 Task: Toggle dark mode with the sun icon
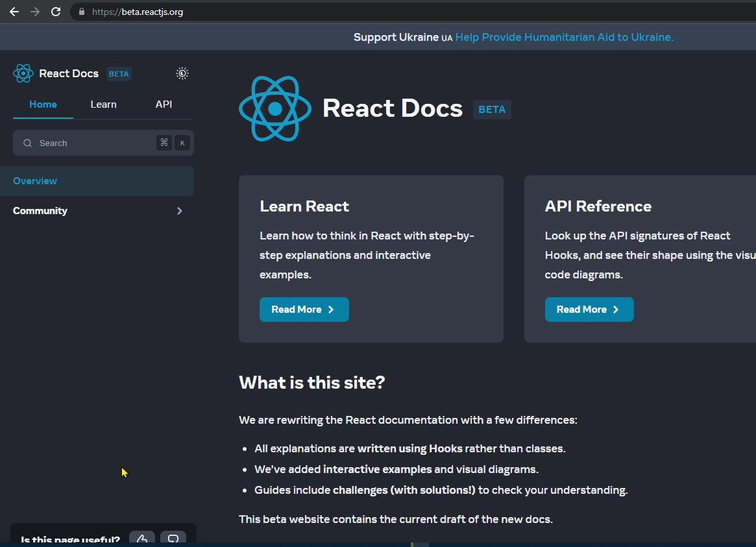(x=182, y=73)
